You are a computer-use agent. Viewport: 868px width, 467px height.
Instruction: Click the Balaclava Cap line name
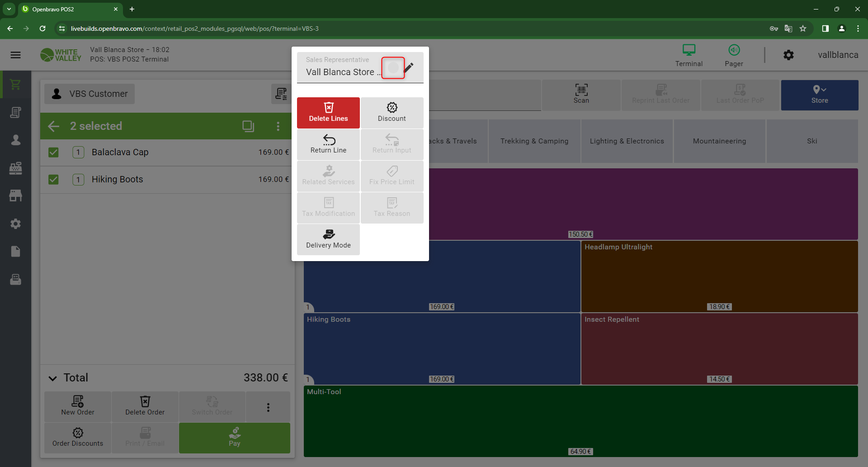pos(120,152)
